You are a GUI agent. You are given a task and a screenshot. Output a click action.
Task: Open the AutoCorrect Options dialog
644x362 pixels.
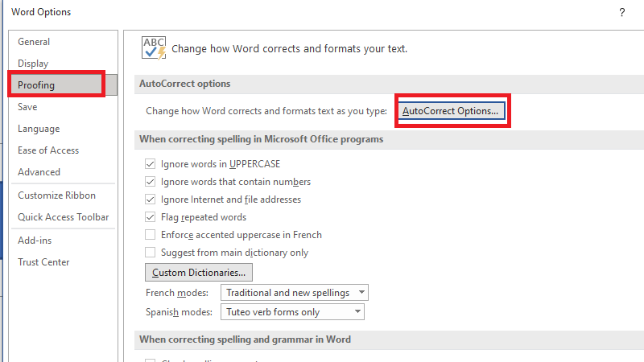(x=450, y=111)
